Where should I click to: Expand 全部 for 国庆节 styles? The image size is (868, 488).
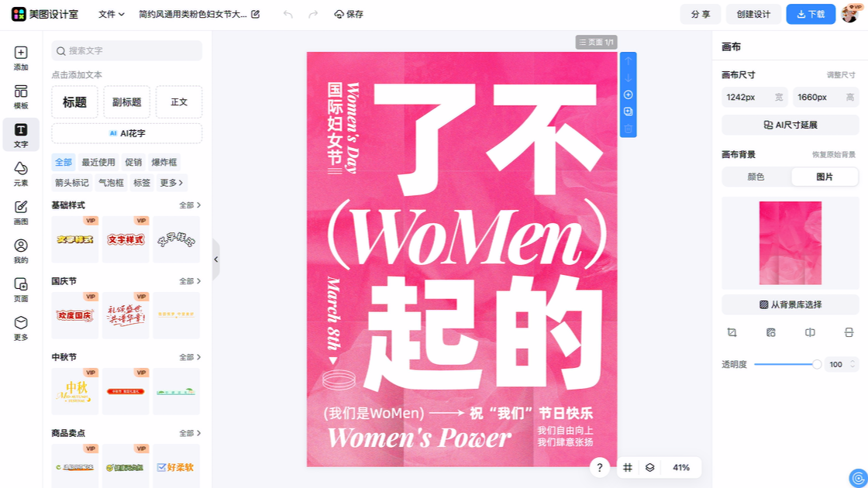190,281
